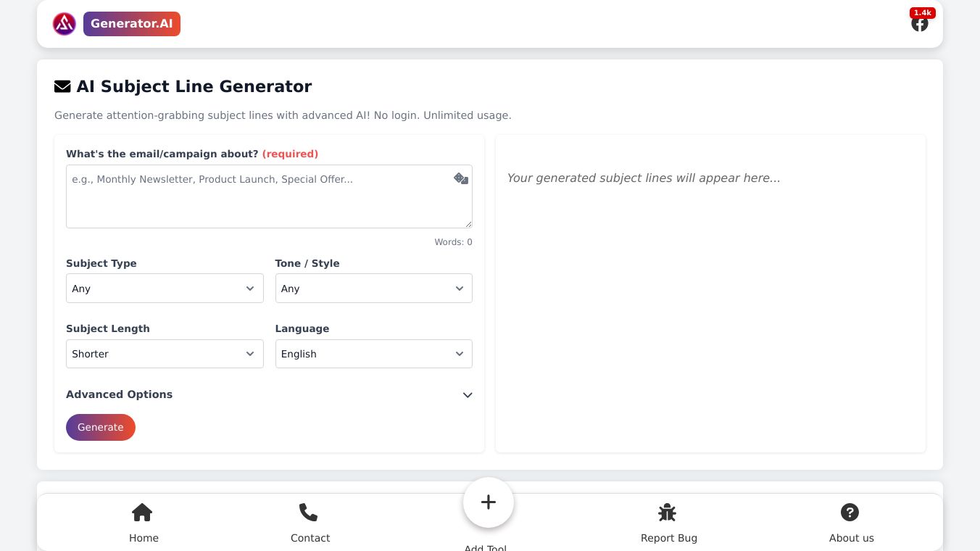
Task: Open the Subject Length dropdown
Action: (165, 354)
